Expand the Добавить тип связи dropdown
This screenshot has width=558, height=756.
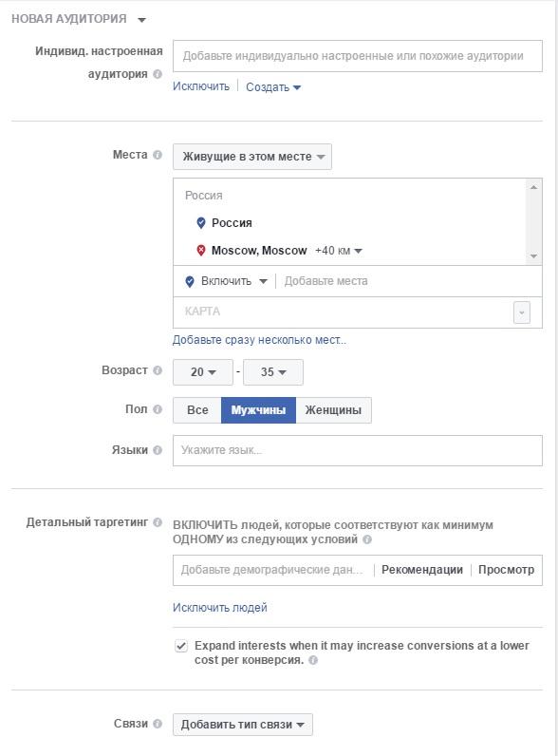(243, 725)
